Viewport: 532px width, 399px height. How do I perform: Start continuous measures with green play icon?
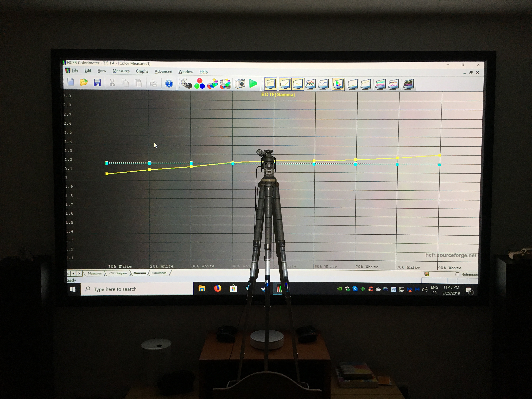pyautogui.click(x=253, y=84)
